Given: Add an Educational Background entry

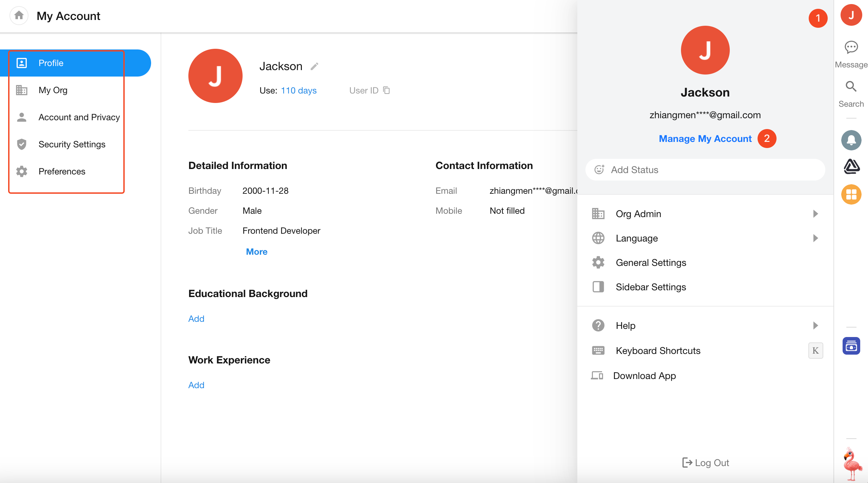Looking at the screenshot, I should pyautogui.click(x=196, y=319).
